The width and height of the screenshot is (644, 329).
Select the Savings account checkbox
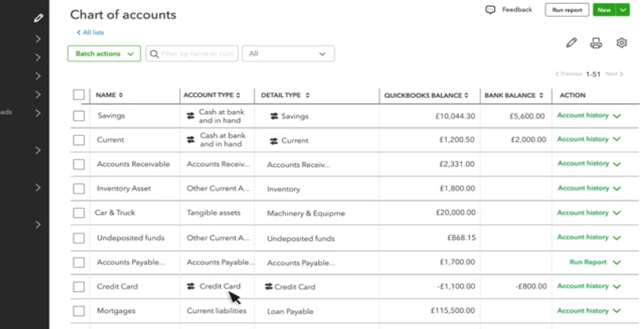78,115
